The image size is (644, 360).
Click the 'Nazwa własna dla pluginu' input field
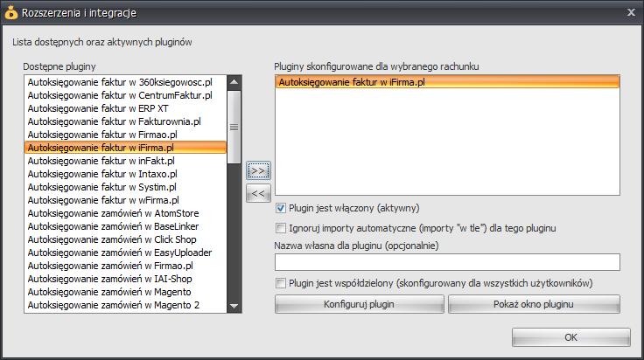[447, 262]
